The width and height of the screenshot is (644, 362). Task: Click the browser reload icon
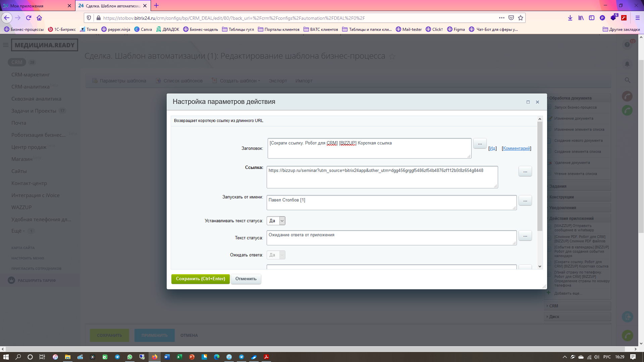click(x=29, y=18)
